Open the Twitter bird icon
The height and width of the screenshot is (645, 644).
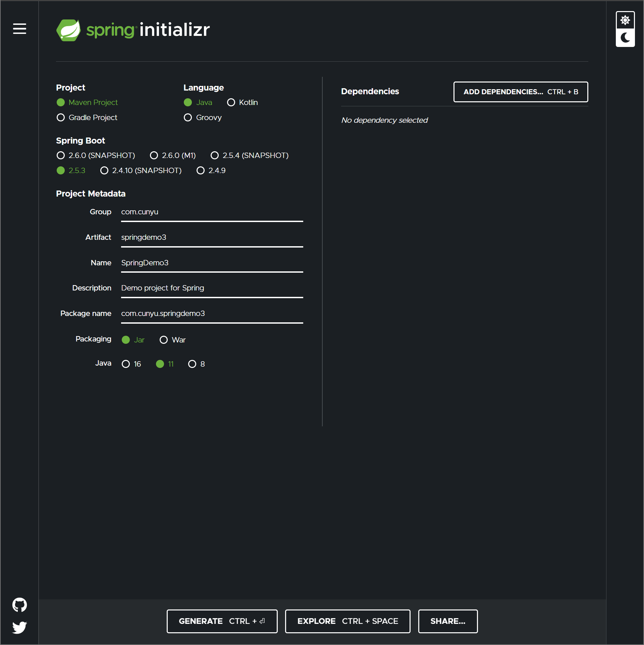click(x=19, y=627)
